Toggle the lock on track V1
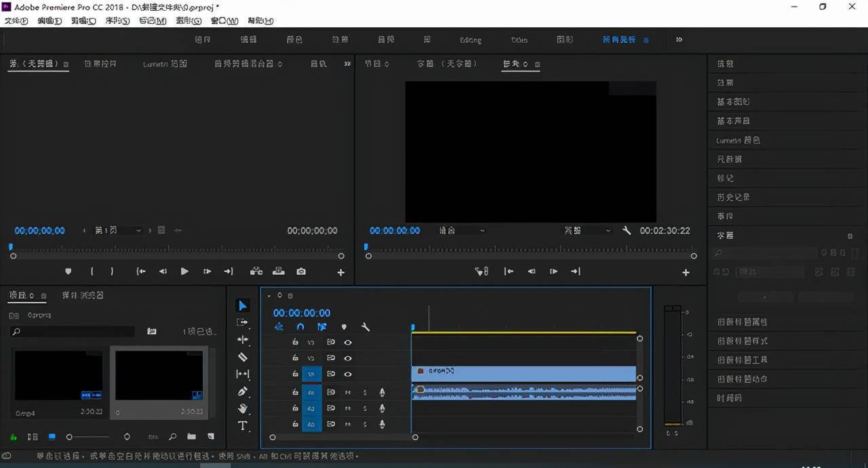This screenshot has height=468, width=868. pyautogui.click(x=295, y=374)
